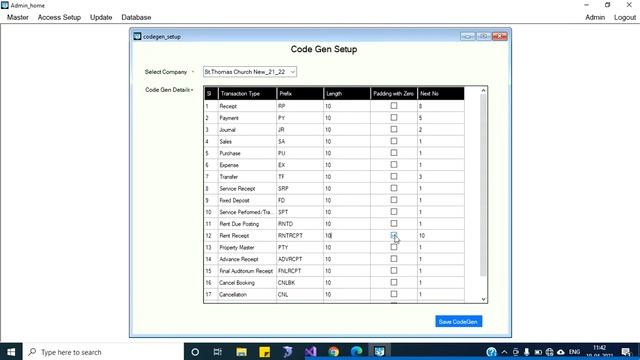Click the active Admin_home app taskbar icon
This screenshot has height=360, width=640.
[380, 352]
